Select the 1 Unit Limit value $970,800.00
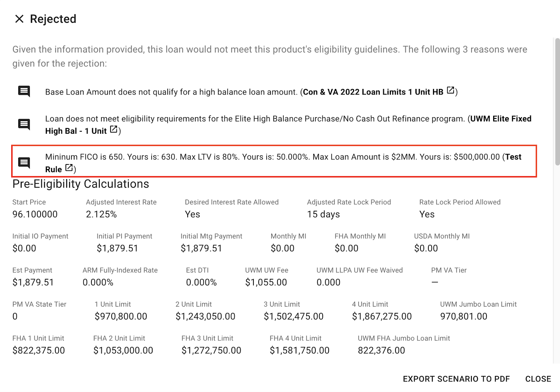The width and height of the screenshot is (560, 392). coord(121,316)
